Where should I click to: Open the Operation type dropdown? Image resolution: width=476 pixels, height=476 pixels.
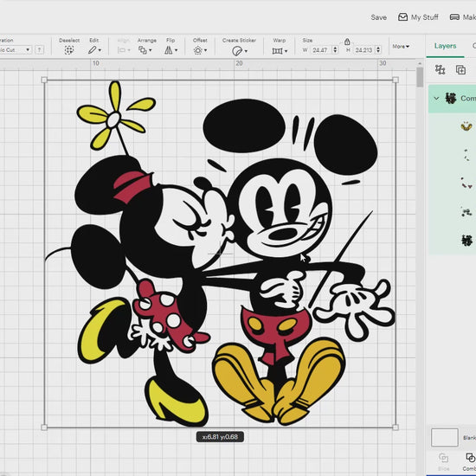[16, 50]
